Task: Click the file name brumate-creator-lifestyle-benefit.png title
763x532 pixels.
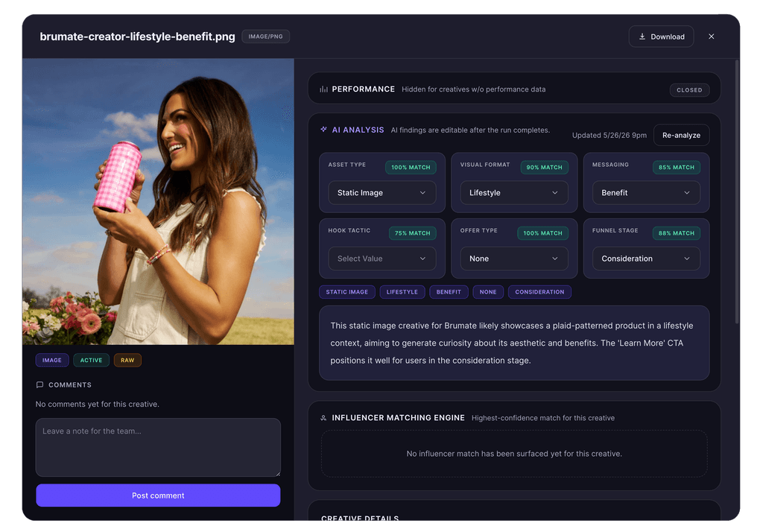Action: coord(137,37)
